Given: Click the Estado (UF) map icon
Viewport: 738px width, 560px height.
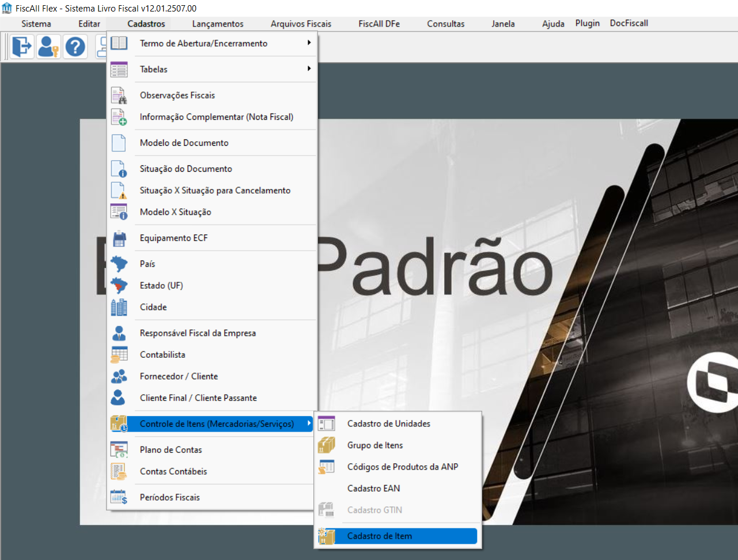Looking at the screenshot, I should tap(119, 286).
